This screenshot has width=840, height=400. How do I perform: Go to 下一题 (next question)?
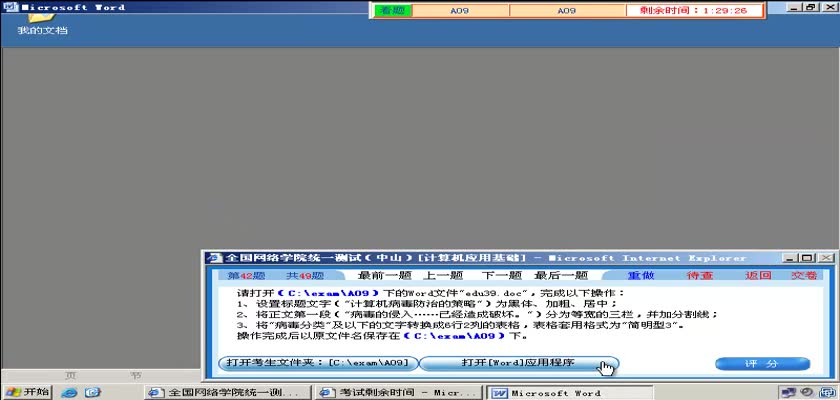501,275
